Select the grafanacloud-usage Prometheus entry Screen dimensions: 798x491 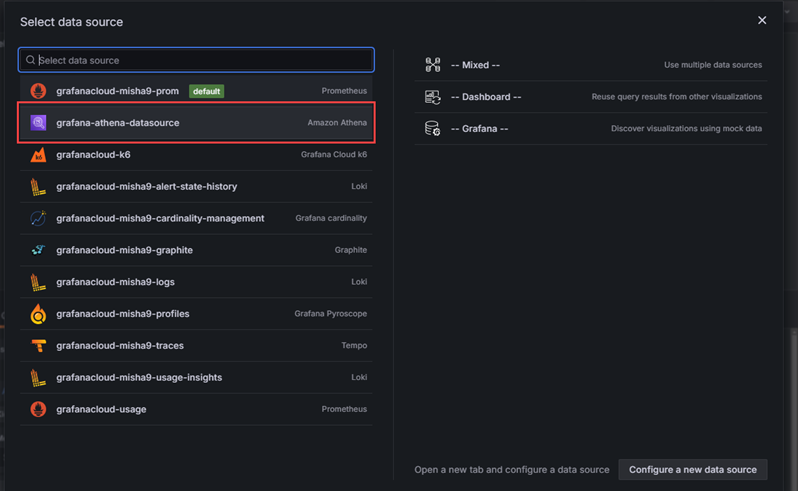click(101, 409)
